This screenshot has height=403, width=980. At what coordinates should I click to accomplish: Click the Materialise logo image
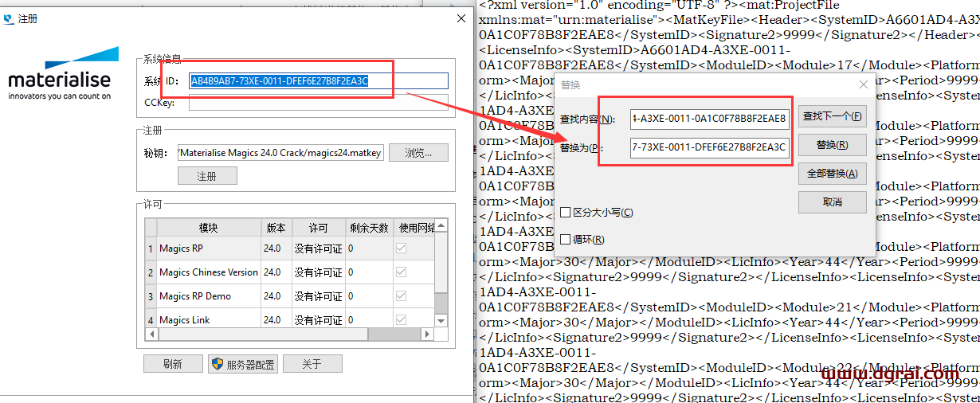63,74
